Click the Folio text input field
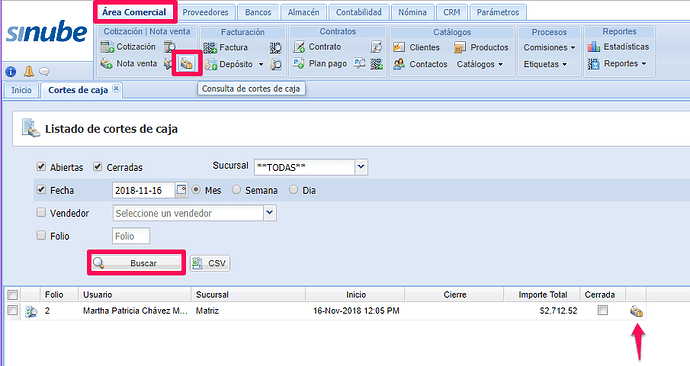The image size is (690, 366). tap(131, 236)
